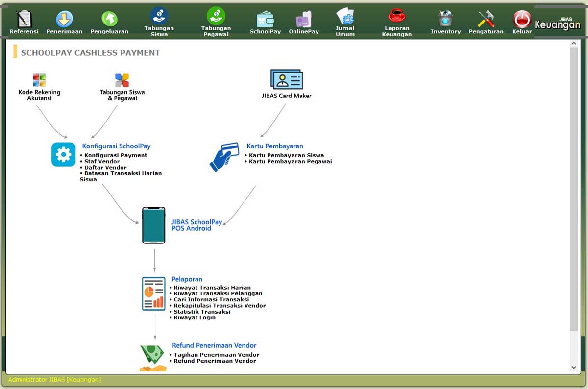This screenshot has width=588, height=389.
Task: Click the Kartu Pembayaran hand-card icon
Action: 224,157
